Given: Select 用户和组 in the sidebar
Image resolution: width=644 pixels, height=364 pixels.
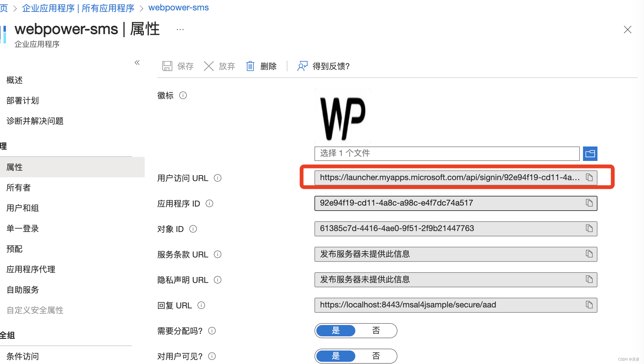Looking at the screenshot, I should (x=23, y=208).
